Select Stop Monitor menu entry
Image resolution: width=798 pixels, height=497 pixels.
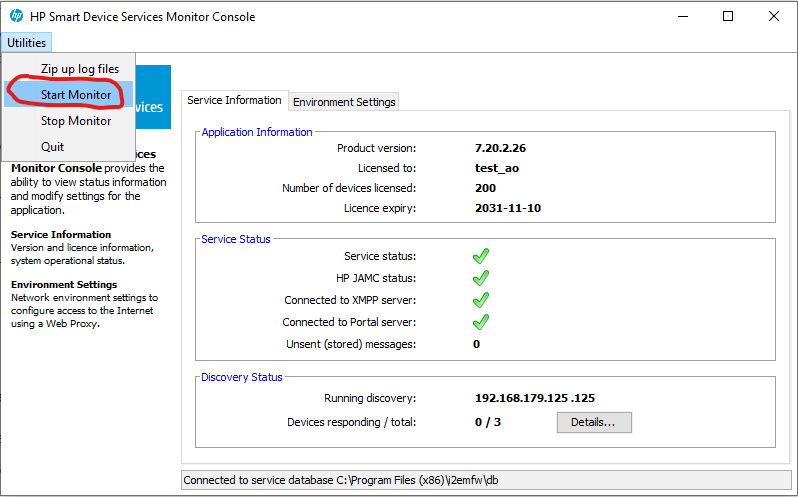coord(76,121)
